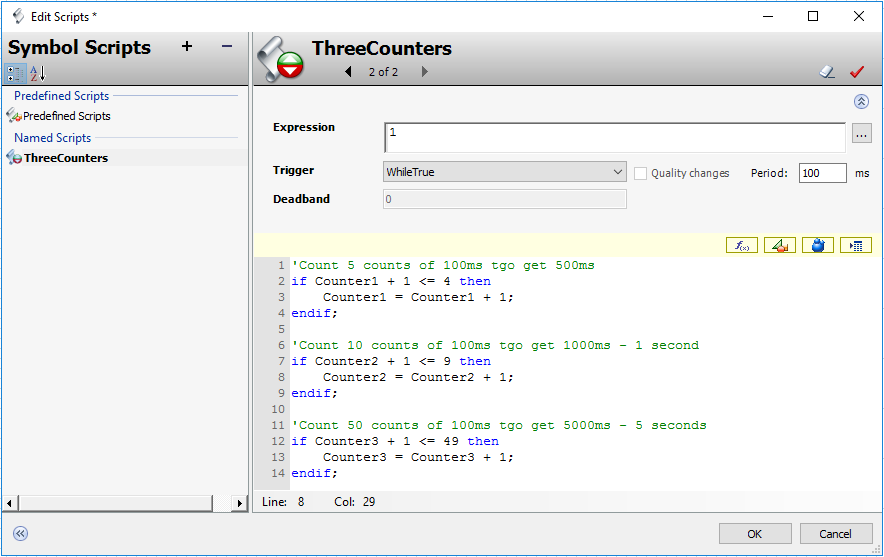Click the double-arrow button at bottom left
Image resolution: width=884 pixels, height=557 pixels.
[20, 534]
